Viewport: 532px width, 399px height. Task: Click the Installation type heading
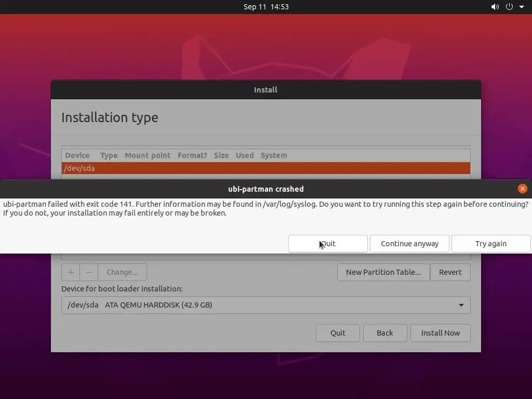[110, 117]
